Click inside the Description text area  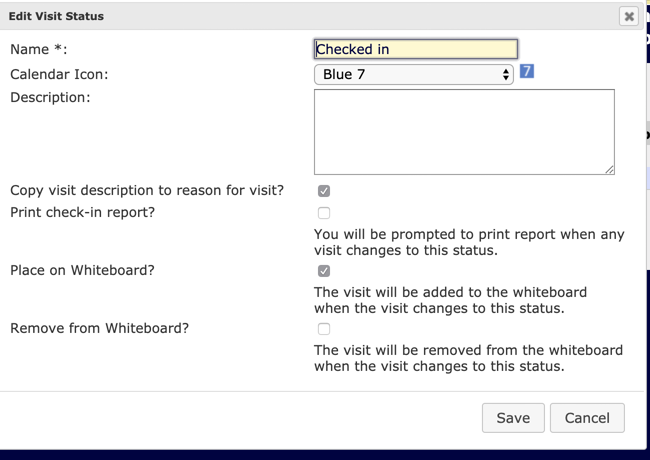tap(463, 131)
